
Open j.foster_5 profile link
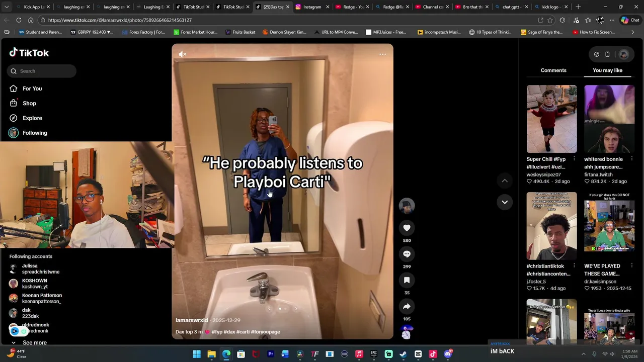click(x=536, y=282)
